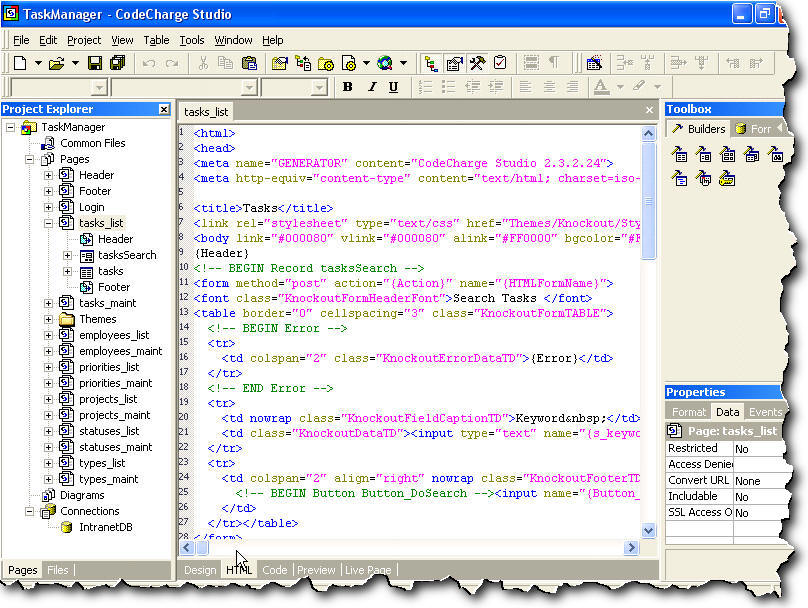Image resolution: width=808 pixels, height=608 pixels.
Task: Open the first style combo box
Action: [x=99, y=87]
